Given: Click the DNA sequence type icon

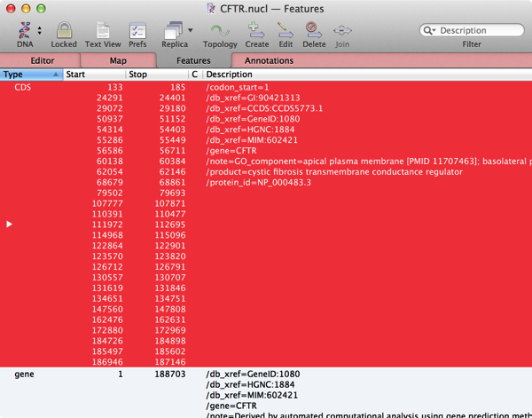Looking at the screenshot, I should point(24,30).
